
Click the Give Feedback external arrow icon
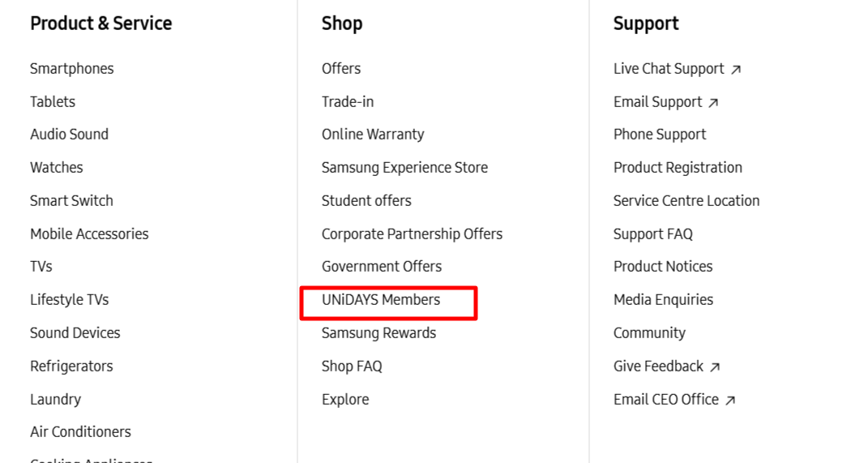point(715,367)
